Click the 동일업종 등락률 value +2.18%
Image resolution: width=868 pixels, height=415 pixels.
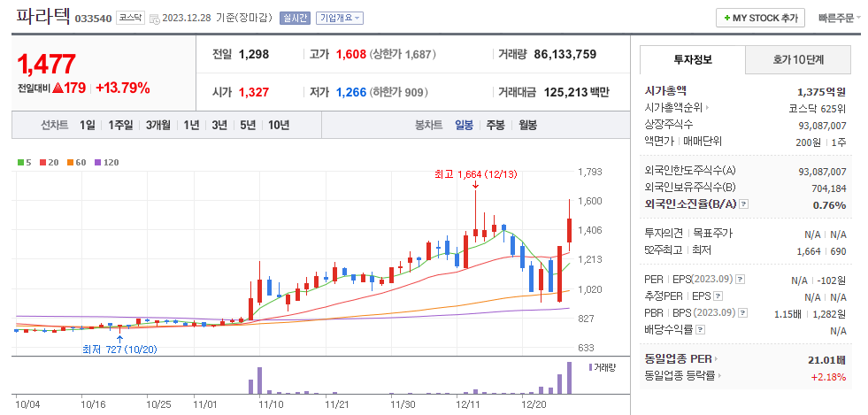click(x=828, y=377)
